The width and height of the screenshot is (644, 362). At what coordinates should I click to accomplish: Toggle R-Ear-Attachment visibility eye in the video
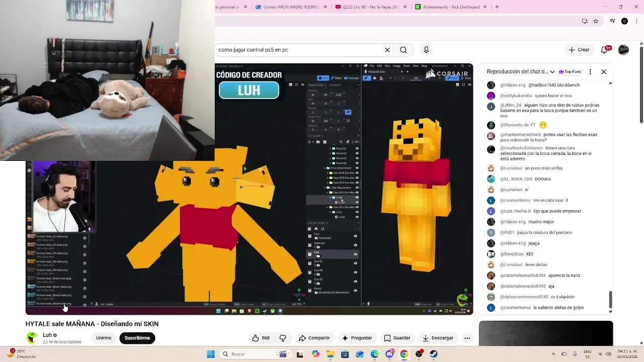357,168
